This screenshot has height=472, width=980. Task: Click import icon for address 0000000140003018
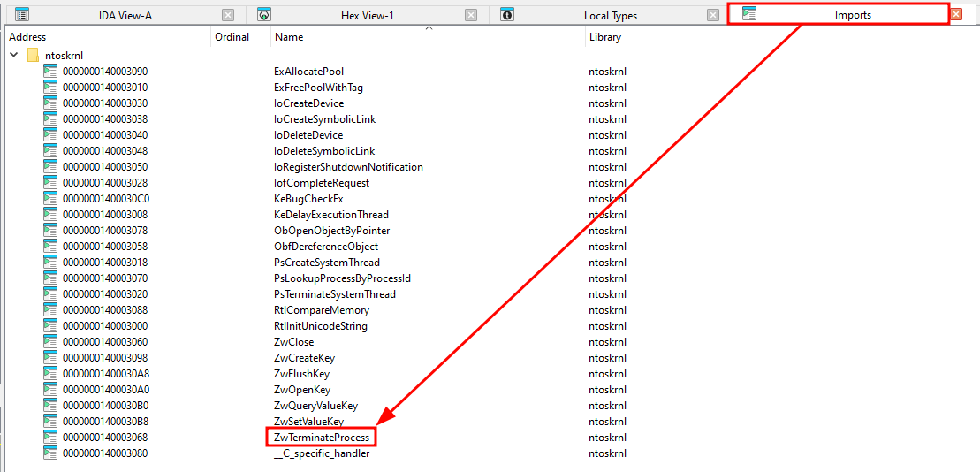point(50,262)
